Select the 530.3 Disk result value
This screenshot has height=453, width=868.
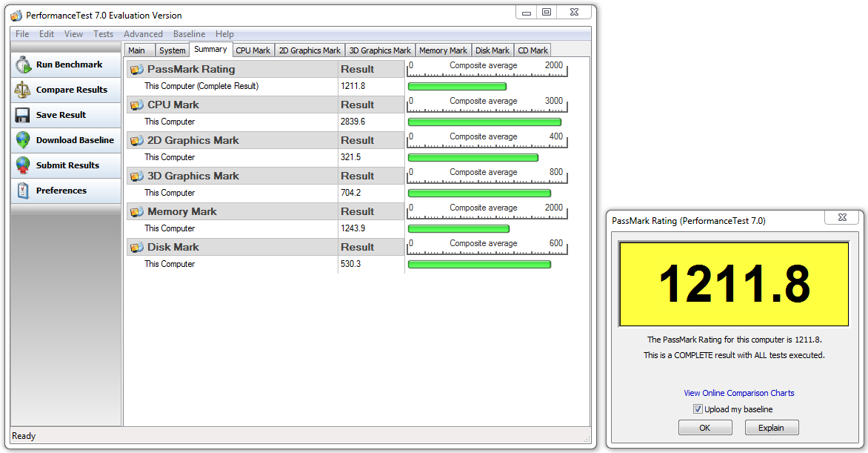(350, 263)
